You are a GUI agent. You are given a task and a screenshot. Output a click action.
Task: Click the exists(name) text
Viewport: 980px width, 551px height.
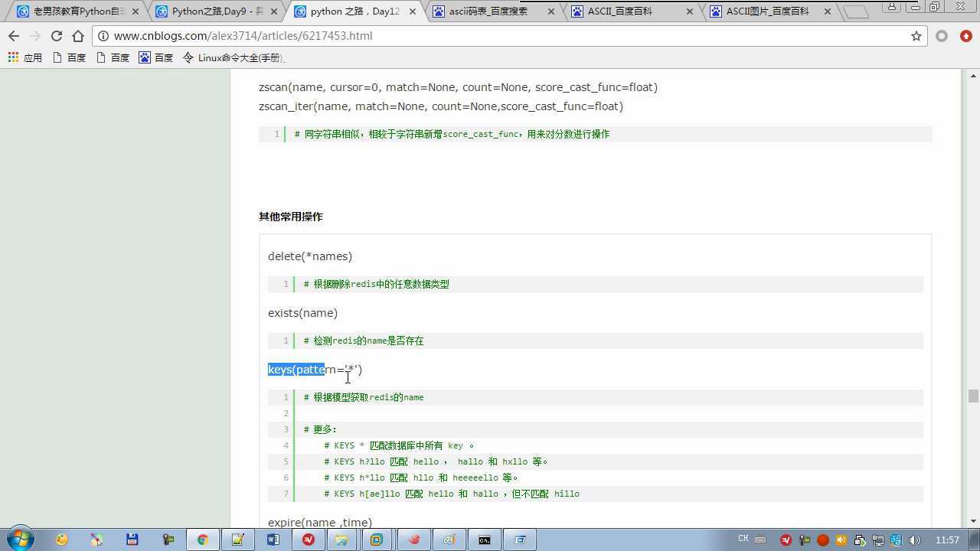(302, 313)
